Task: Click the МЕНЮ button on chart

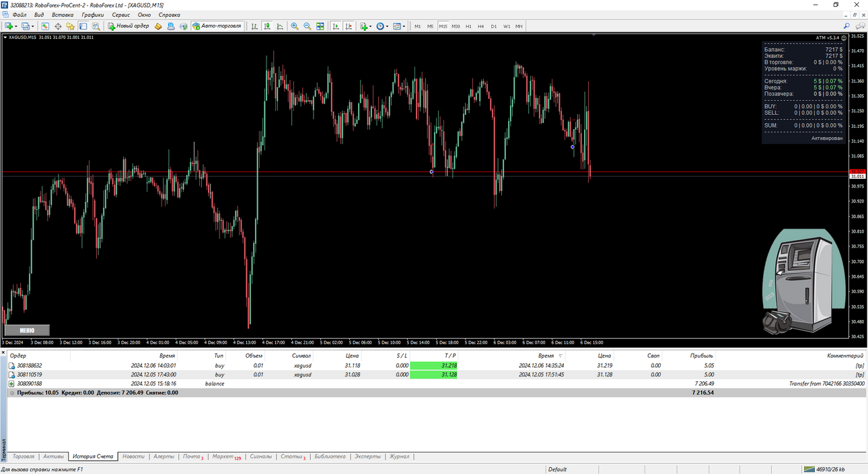Action: [x=27, y=330]
